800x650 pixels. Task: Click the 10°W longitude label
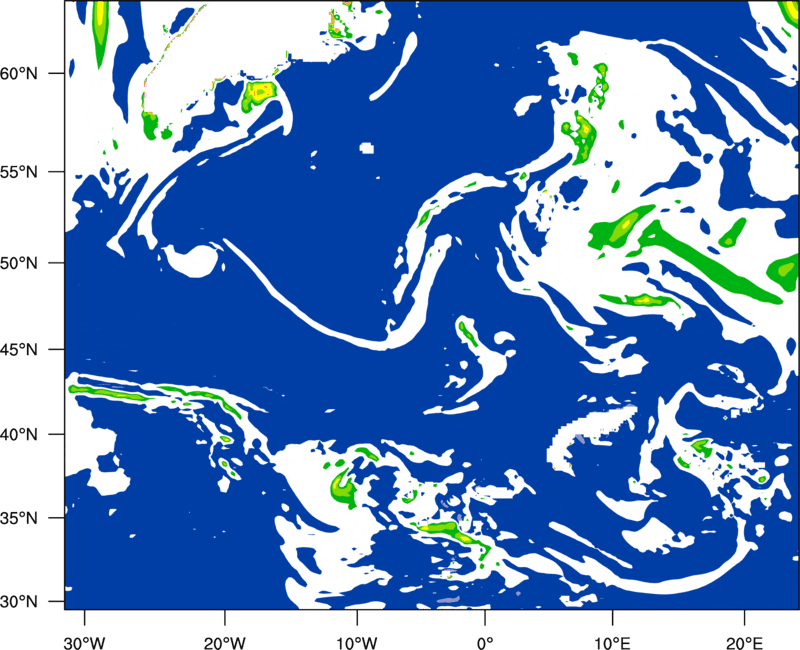click(x=357, y=643)
